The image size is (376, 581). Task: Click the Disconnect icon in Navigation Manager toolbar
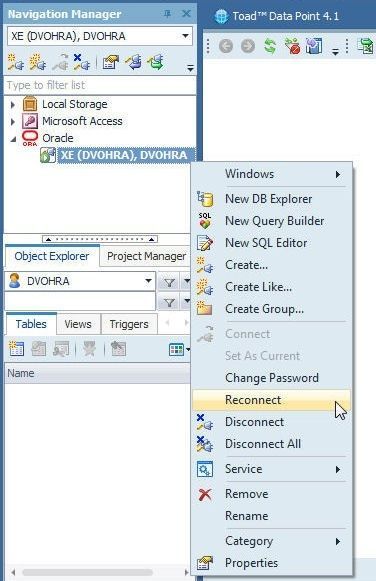[81, 62]
